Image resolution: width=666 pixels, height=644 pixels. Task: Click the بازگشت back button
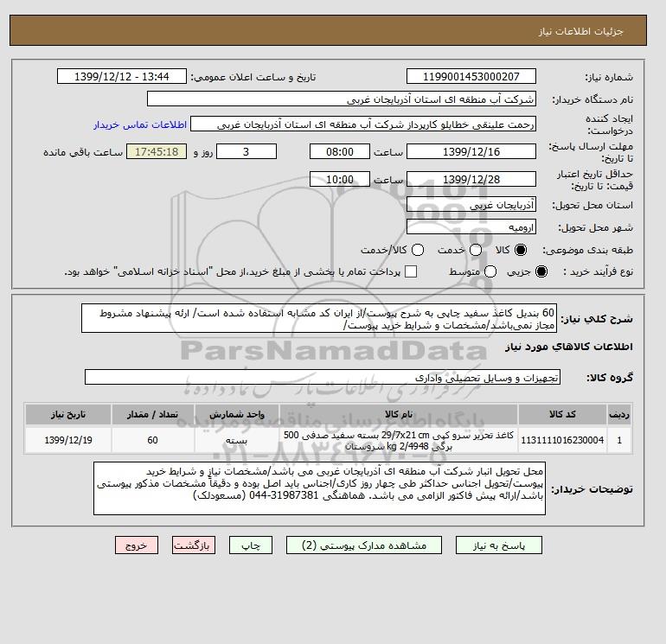click(194, 545)
